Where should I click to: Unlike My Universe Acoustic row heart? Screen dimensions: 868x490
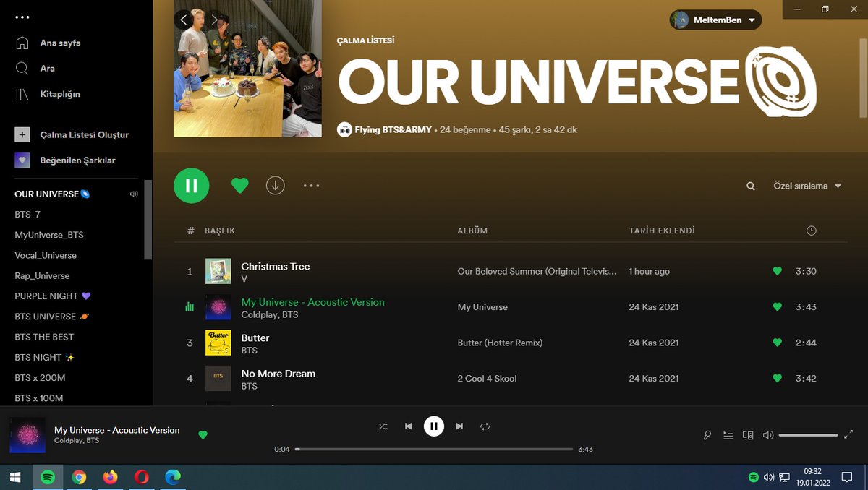778,307
